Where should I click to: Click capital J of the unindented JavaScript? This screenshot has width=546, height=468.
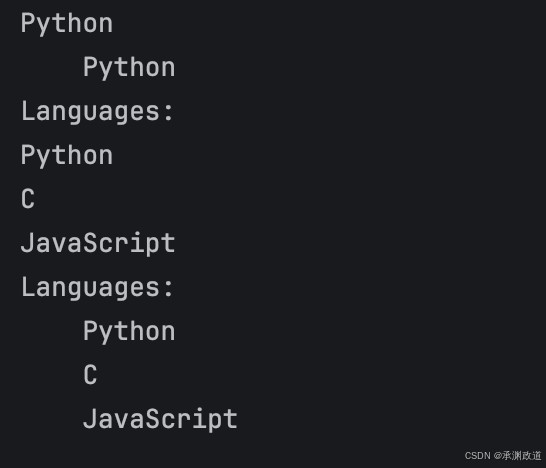point(27,242)
